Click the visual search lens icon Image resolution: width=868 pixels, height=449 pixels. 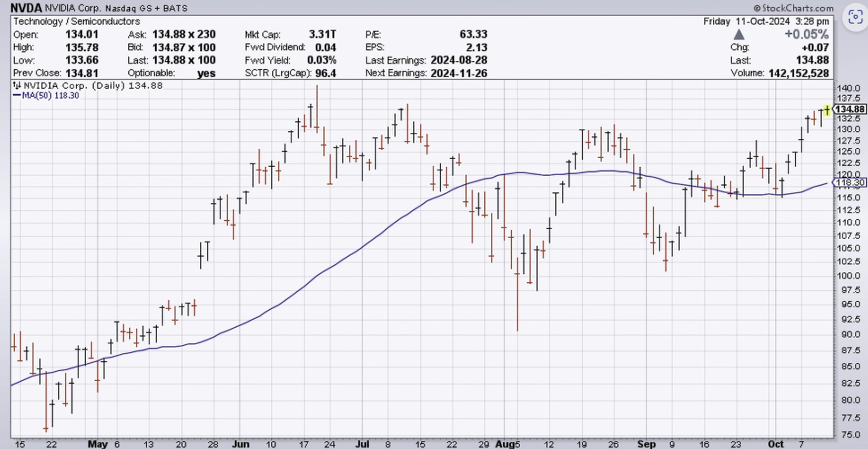[x=855, y=17]
